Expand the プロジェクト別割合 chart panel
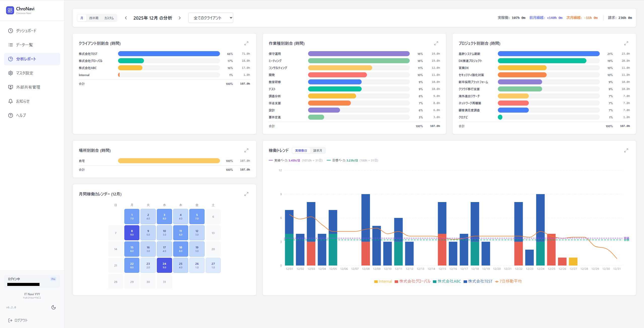Image resolution: width=644 pixels, height=328 pixels. click(626, 43)
